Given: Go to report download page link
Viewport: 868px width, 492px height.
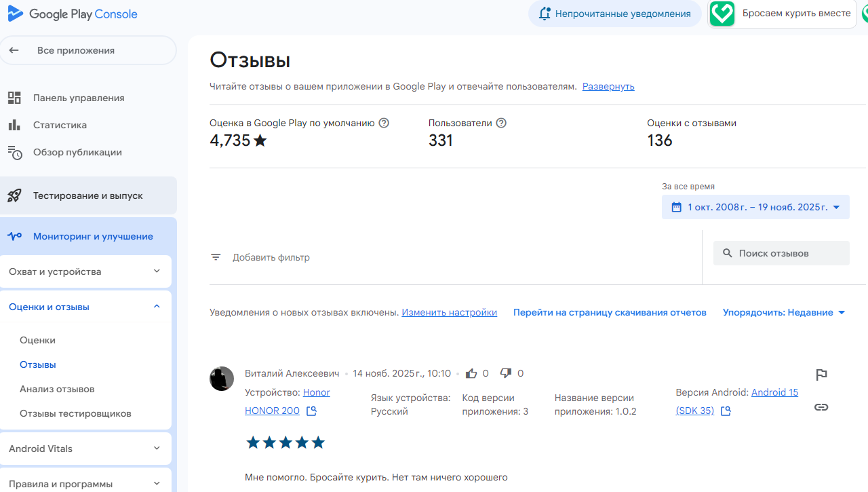Looking at the screenshot, I should (x=610, y=312).
